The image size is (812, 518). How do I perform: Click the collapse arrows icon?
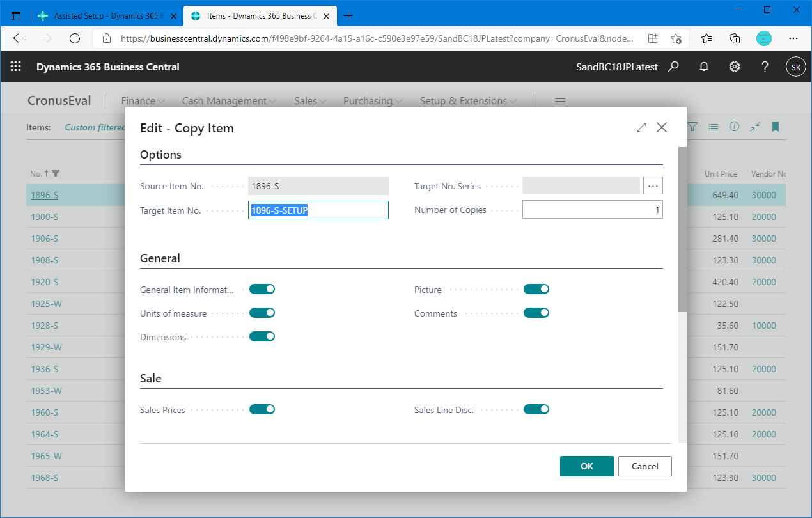click(754, 127)
